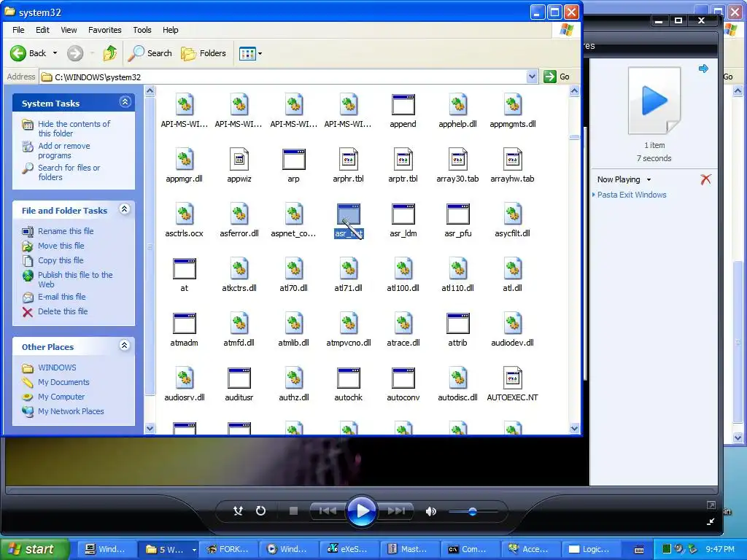Select the asycfilt.dll file icon

click(x=513, y=214)
